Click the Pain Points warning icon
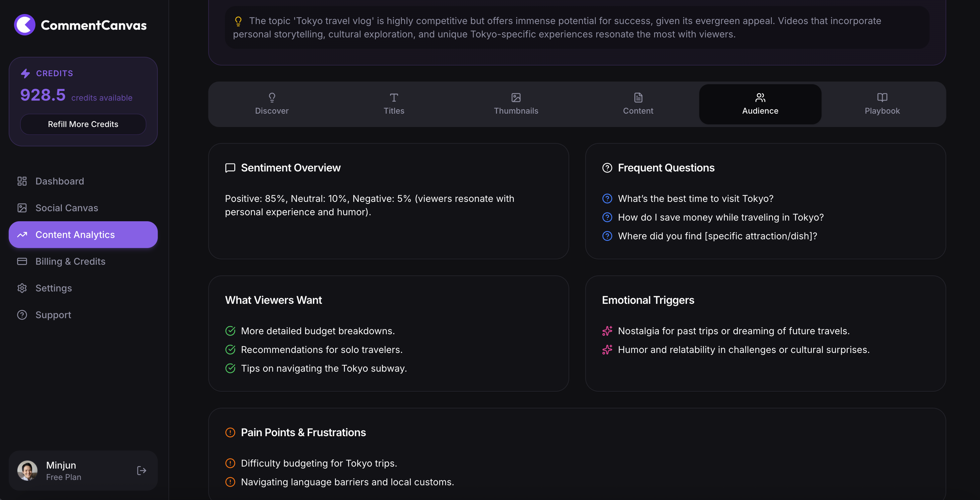 [x=230, y=432]
